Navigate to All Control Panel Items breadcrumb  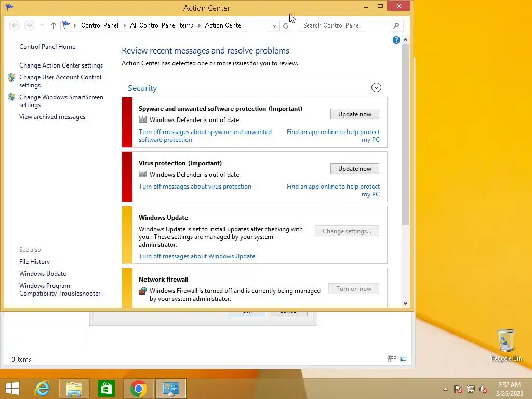[162, 25]
